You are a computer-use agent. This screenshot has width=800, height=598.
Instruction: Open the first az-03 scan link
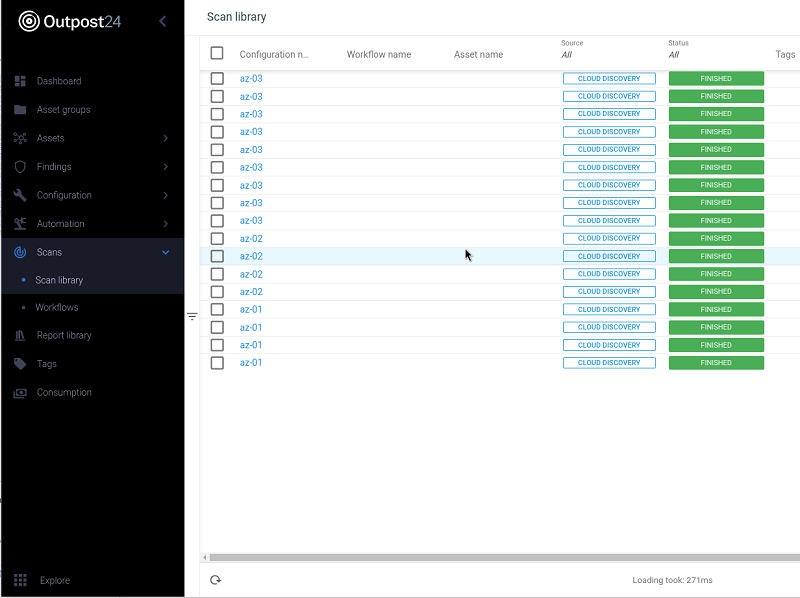click(251, 79)
